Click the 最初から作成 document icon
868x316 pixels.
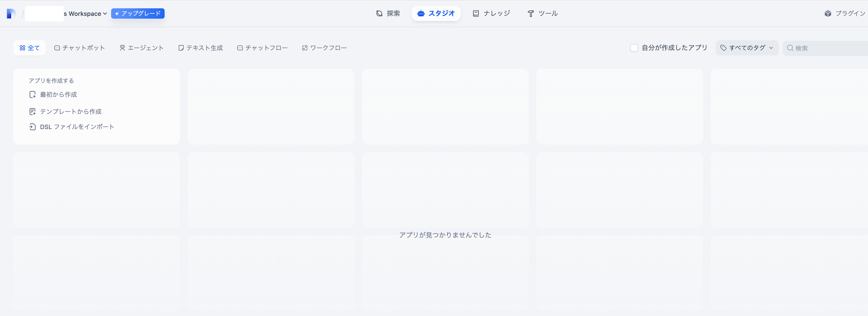tap(32, 95)
